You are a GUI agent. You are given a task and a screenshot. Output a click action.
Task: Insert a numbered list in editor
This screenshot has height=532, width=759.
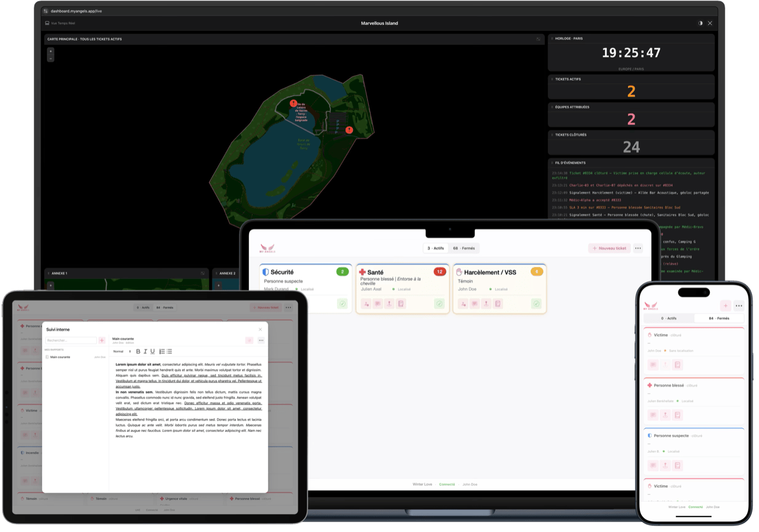pyautogui.click(x=162, y=351)
